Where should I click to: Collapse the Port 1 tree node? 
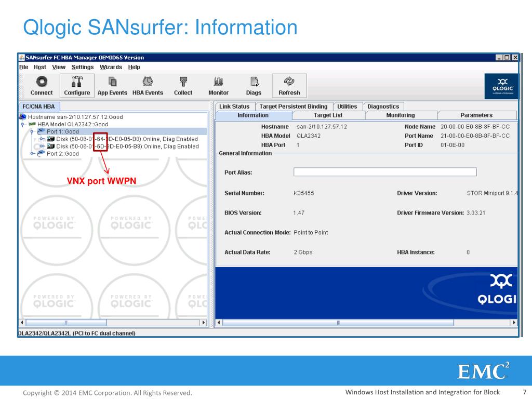pyautogui.click(x=32, y=131)
